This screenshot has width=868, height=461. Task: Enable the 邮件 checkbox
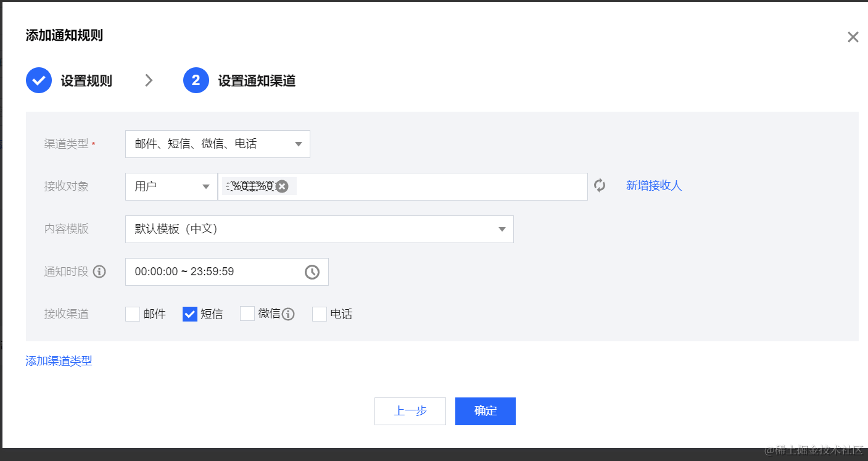(x=132, y=314)
